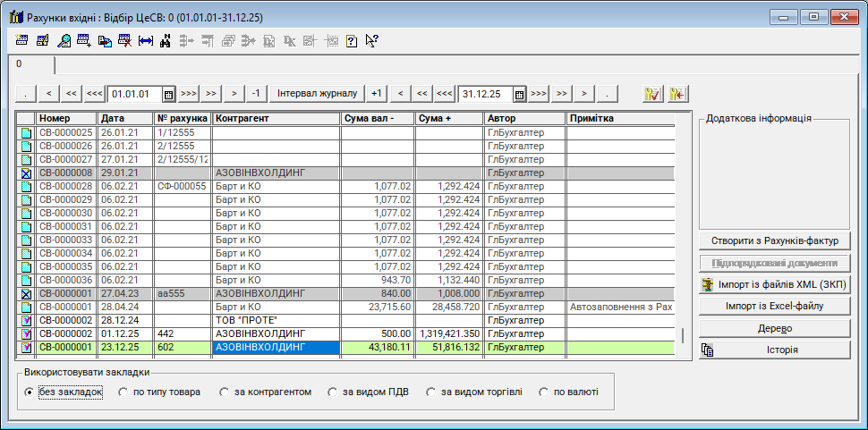Click the 'Імпорт із Excel-файлу' button
Viewport: 868px width, 430px height.
(x=774, y=307)
